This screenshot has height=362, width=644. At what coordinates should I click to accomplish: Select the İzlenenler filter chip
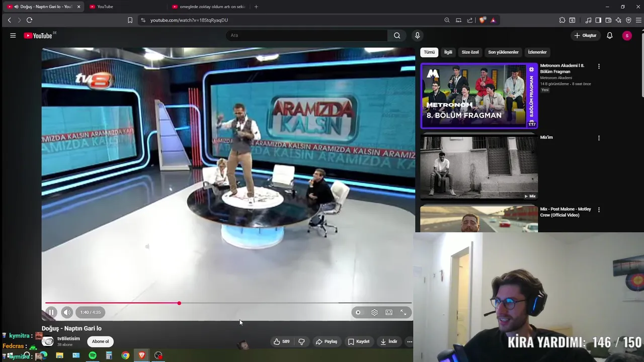pyautogui.click(x=537, y=52)
